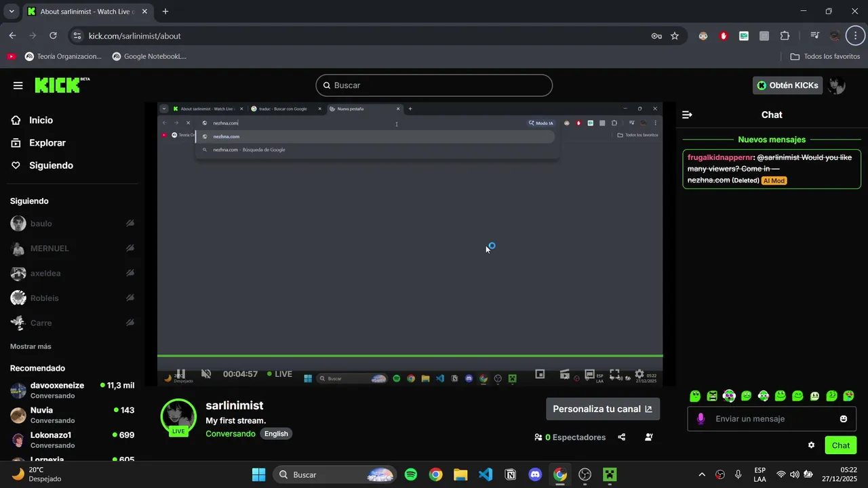Open Todos los favoritos folder
This screenshot has width=868, height=488.
[825, 56]
